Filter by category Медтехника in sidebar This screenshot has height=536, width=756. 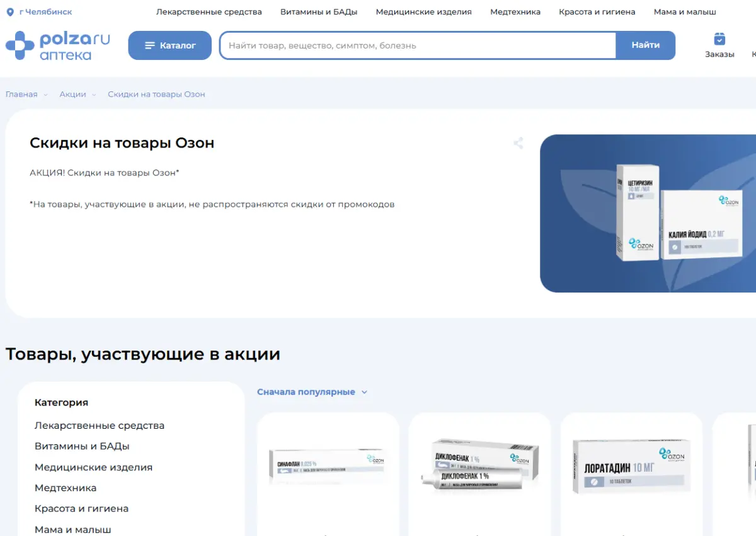coord(66,488)
